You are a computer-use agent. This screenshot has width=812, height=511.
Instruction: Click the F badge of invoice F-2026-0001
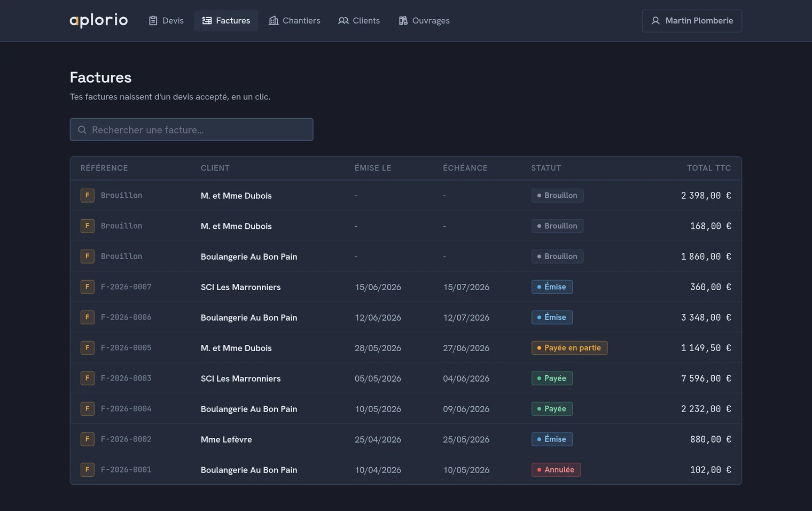click(x=88, y=469)
